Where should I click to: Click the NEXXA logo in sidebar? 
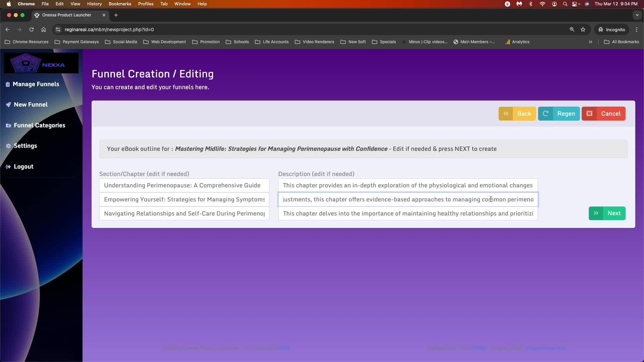click(x=41, y=63)
